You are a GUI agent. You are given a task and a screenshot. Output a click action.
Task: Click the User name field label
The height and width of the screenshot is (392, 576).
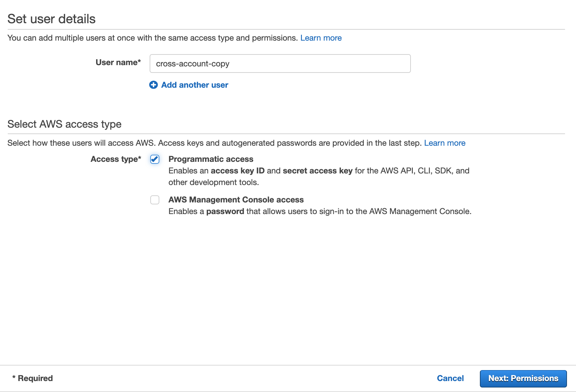pos(118,63)
